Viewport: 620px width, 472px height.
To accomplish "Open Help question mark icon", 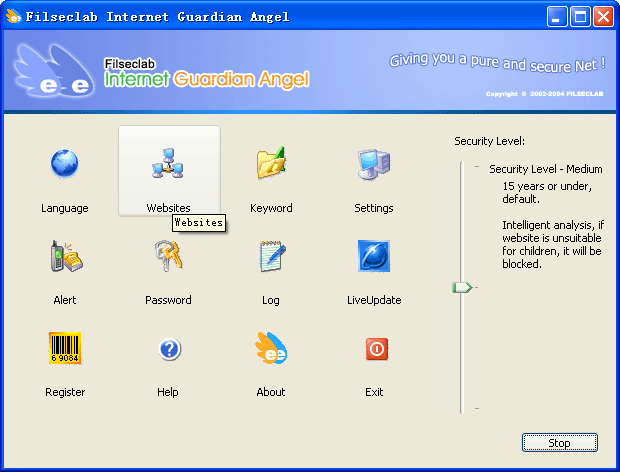I will tap(168, 349).
